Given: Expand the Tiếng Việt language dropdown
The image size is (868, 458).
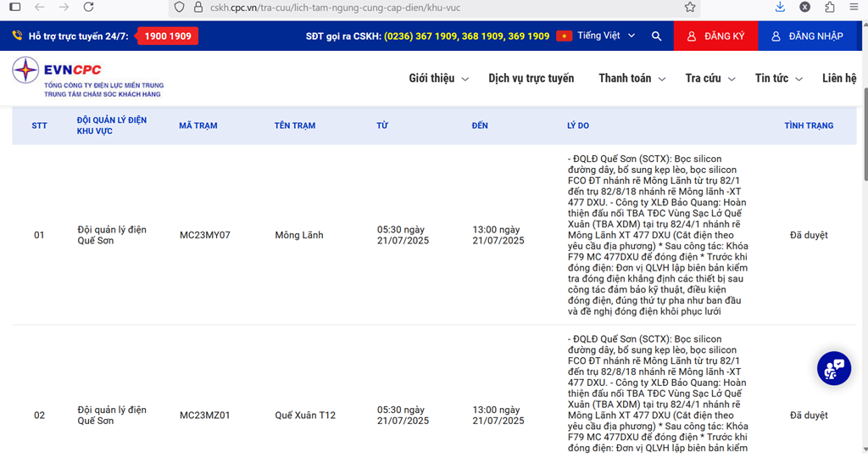Looking at the screenshot, I should click(605, 36).
